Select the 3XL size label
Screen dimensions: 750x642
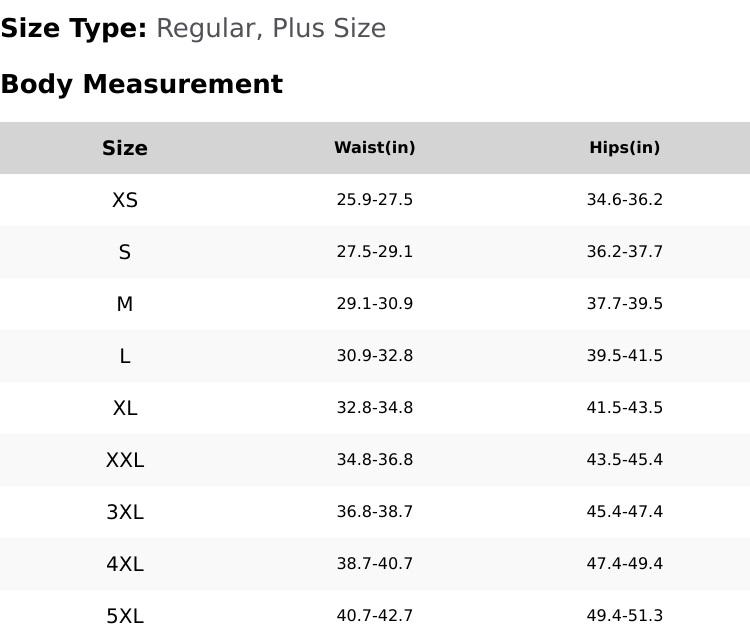click(x=125, y=512)
